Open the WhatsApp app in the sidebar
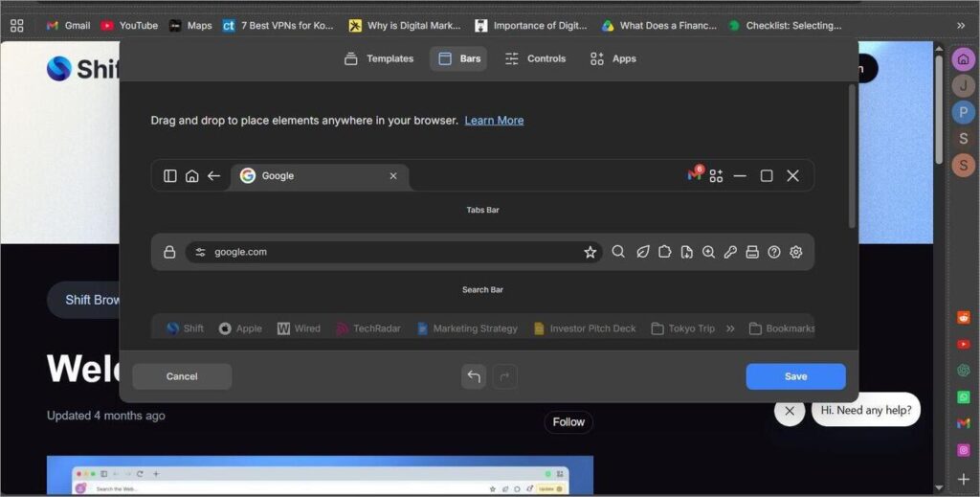The image size is (980, 497). pyautogui.click(x=963, y=397)
